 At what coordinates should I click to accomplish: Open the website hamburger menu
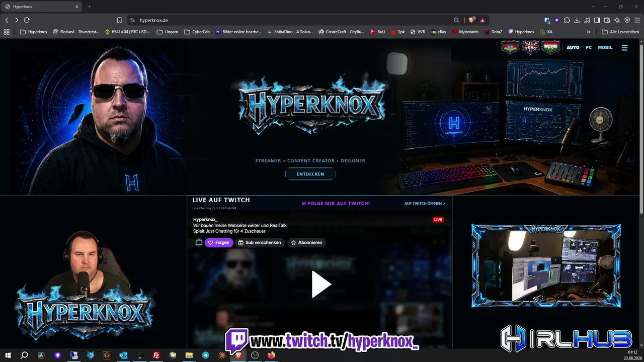(624, 48)
